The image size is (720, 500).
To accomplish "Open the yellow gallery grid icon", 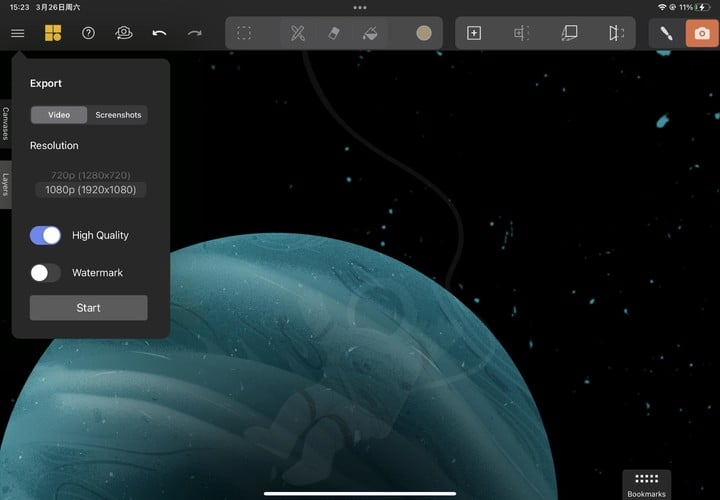I will (53, 33).
